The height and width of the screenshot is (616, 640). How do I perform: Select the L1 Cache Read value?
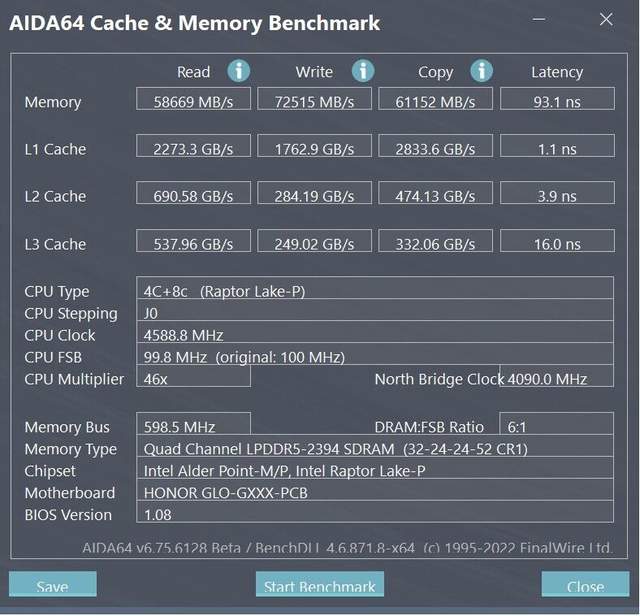pyautogui.click(x=195, y=149)
